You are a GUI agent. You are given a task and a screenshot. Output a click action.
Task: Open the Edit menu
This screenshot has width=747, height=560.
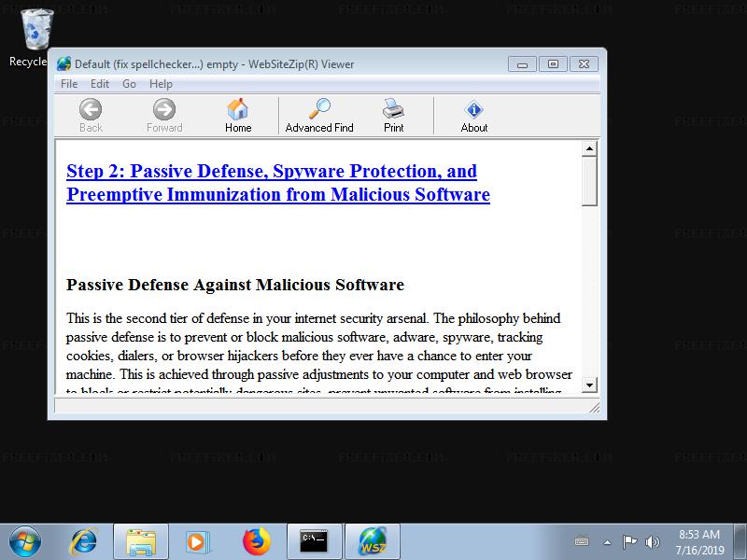coord(100,84)
